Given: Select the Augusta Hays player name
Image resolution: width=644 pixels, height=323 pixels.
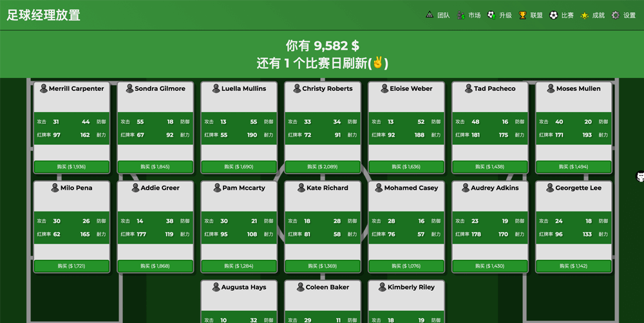Looking at the screenshot, I should (243, 288).
